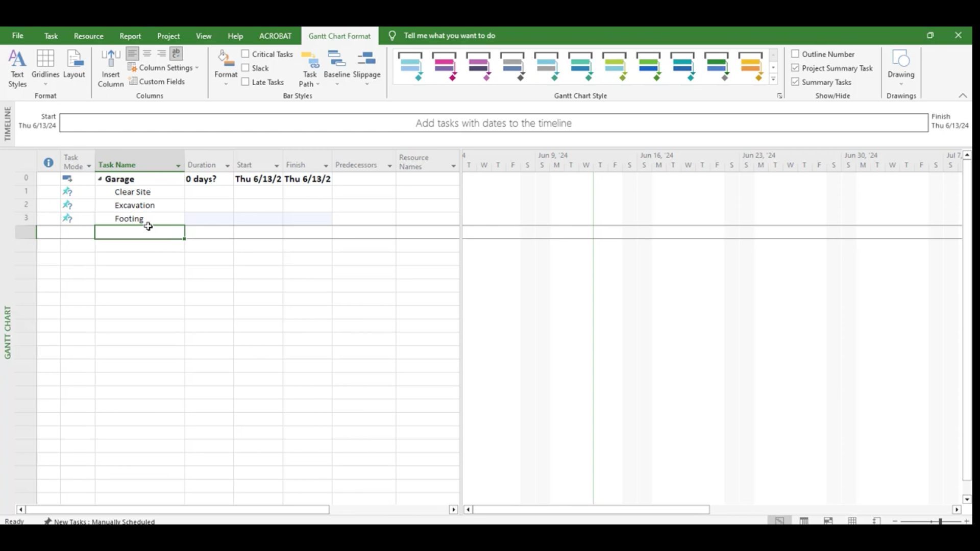Image resolution: width=980 pixels, height=551 pixels.
Task: Enable the Critical Tasks checkbox
Action: pos(246,54)
